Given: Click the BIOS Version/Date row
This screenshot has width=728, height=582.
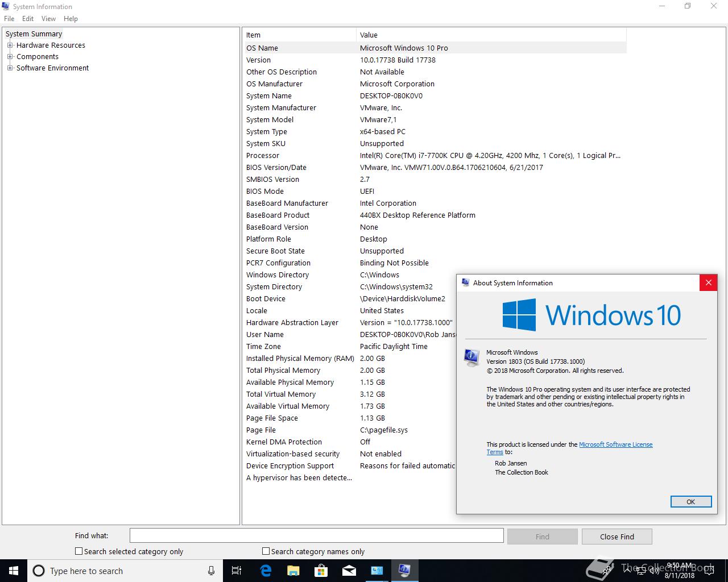Looking at the screenshot, I should tap(435, 167).
